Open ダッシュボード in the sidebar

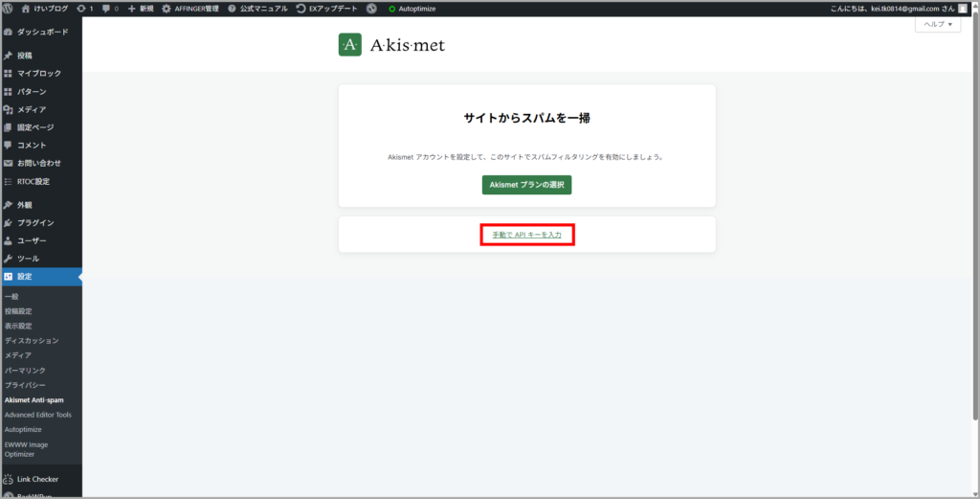(41, 32)
